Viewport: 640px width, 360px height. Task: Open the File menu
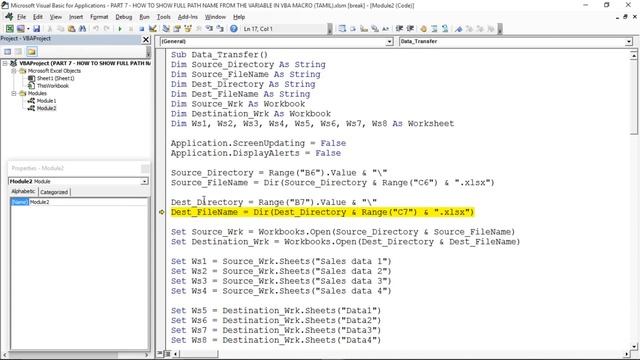pyautogui.click(x=21, y=17)
